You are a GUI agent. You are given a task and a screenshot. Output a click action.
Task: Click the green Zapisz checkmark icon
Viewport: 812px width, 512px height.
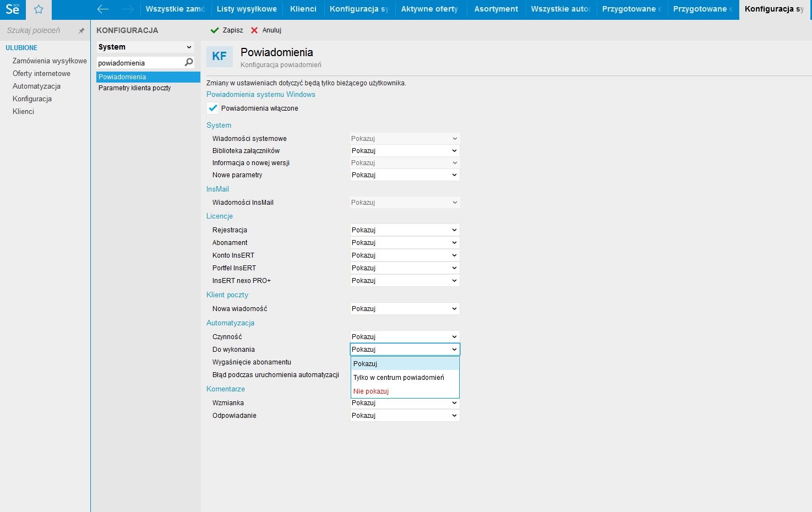point(215,30)
